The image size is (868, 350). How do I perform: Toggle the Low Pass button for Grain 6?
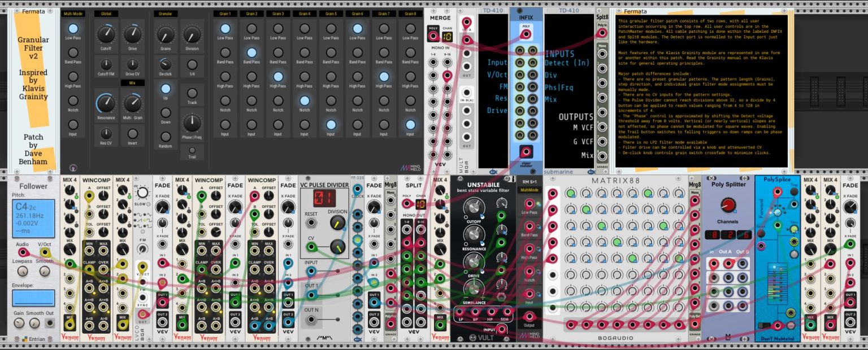click(357, 28)
